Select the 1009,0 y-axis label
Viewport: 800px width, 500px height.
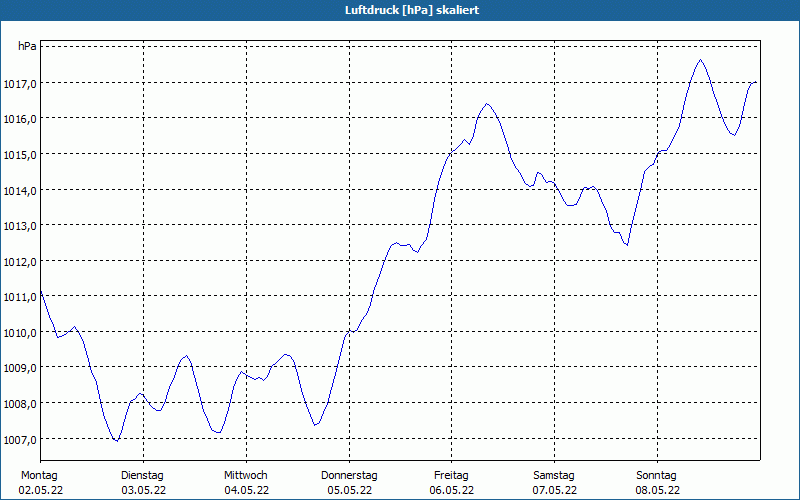[x=20, y=368]
